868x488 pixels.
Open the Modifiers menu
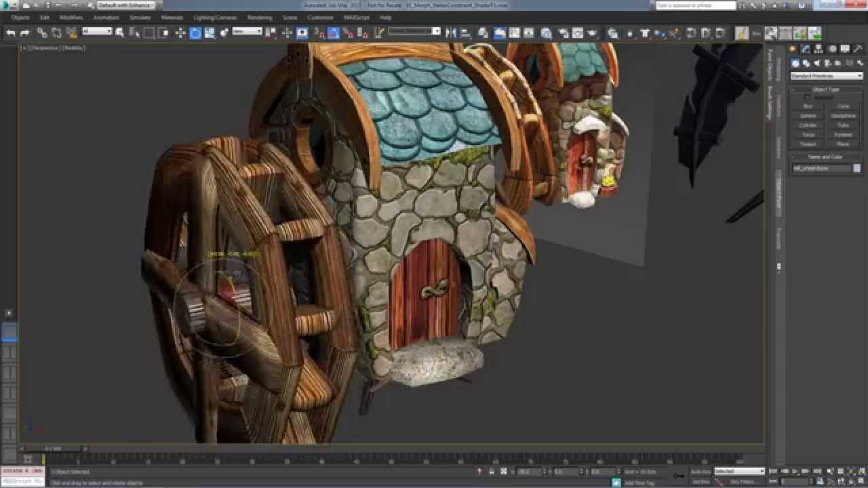click(x=71, y=18)
